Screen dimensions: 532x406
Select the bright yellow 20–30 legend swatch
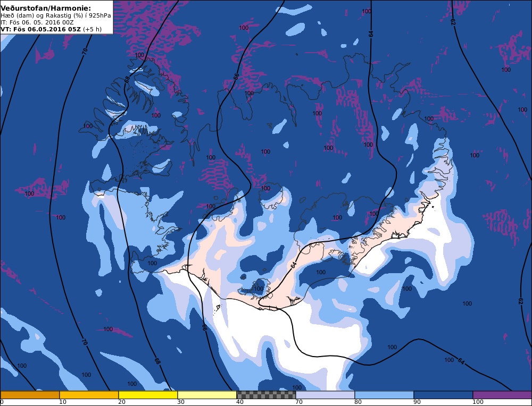(148, 395)
